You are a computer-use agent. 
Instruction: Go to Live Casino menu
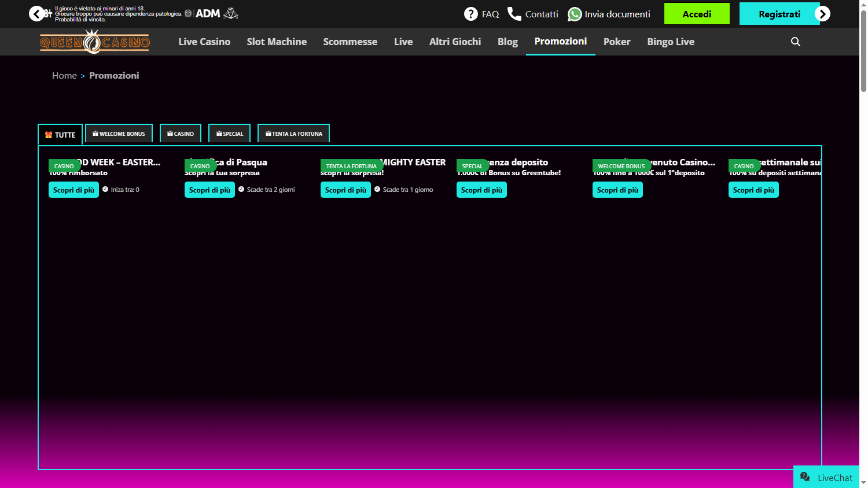click(x=204, y=42)
